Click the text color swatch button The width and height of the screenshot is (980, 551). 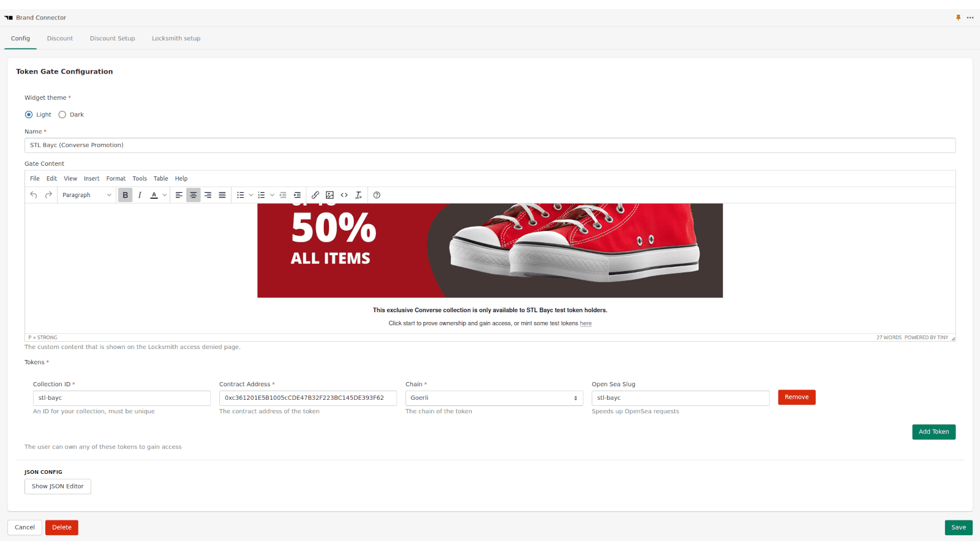click(x=154, y=195)
